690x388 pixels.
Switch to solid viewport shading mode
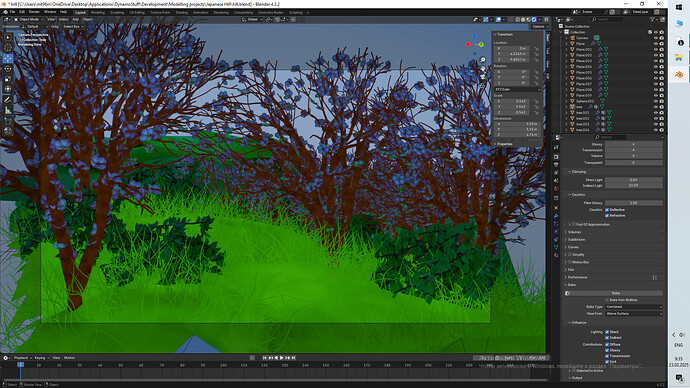coord(523,19)
